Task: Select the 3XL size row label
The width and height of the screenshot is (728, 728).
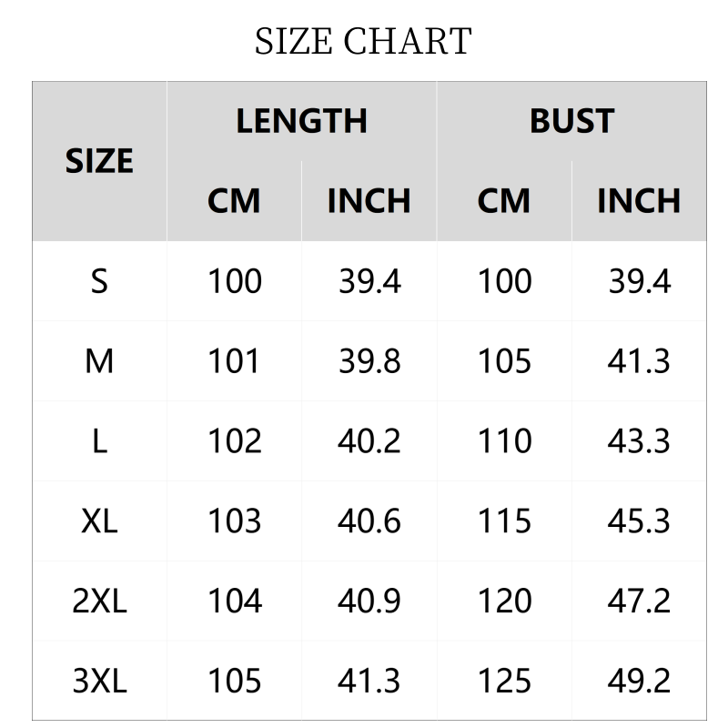Action: pyautogui.click(x=99, y=681)
